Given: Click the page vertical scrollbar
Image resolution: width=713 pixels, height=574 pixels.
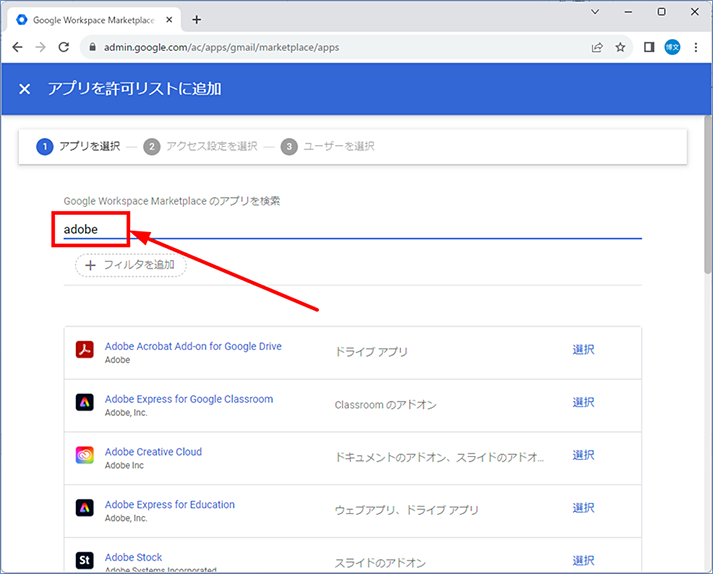Looking at the screenshot, I should click(x=708, y=195).
